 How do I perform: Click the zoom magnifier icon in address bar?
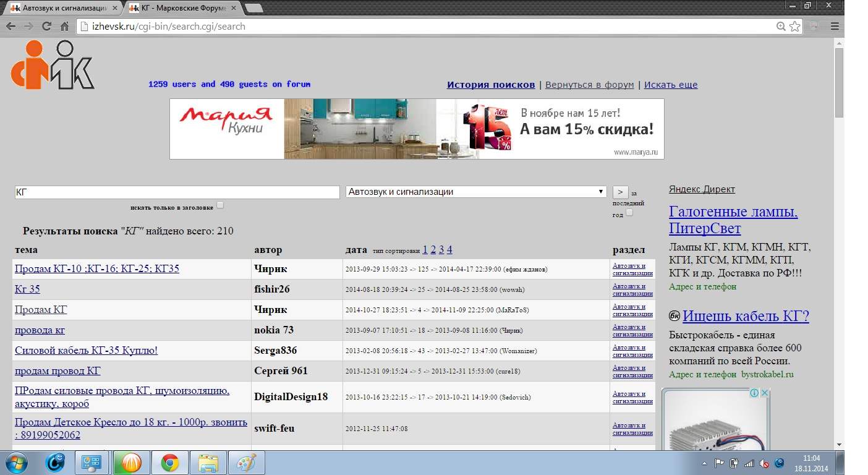point(781,27)
